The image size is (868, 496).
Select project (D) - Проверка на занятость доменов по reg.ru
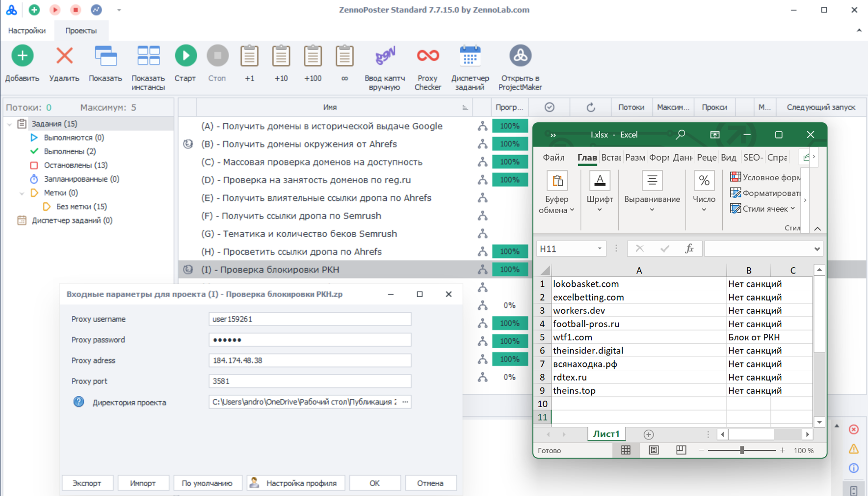(x=306, y=180)
